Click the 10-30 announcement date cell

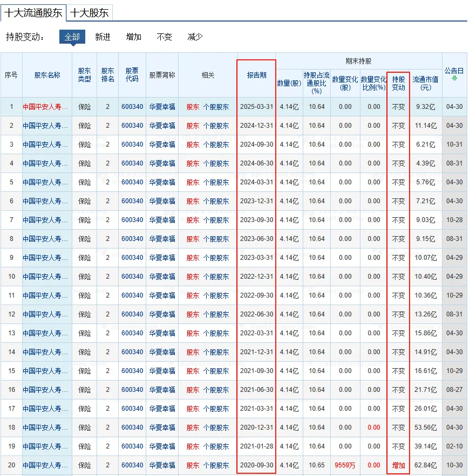click(454, 465)
